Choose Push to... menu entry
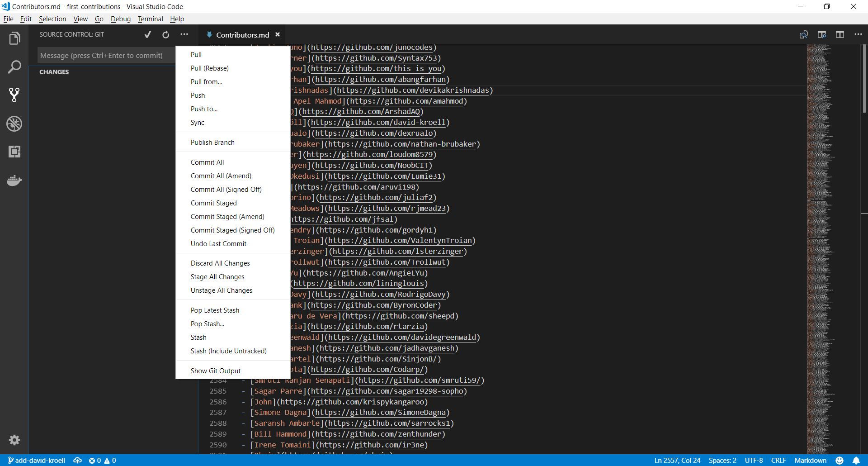Screen dimensions: 868x466 click(x=233, y=109)
